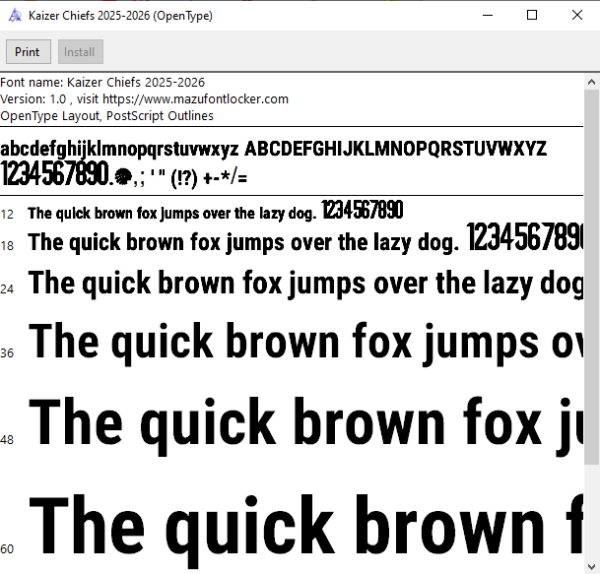
Task: Maximize the font viewer window
Action: click(x=532, y=15)
